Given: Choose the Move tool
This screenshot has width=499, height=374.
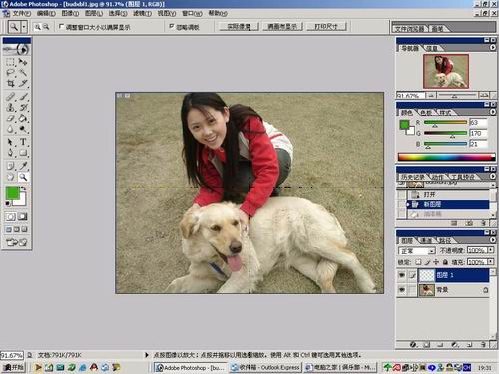Looking at the screenshot, I should tap(23, 62).
